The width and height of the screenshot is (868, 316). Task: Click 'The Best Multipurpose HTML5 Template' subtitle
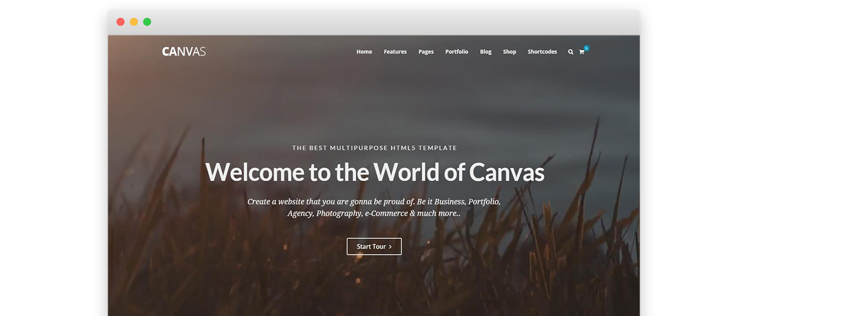click(374, 148)
